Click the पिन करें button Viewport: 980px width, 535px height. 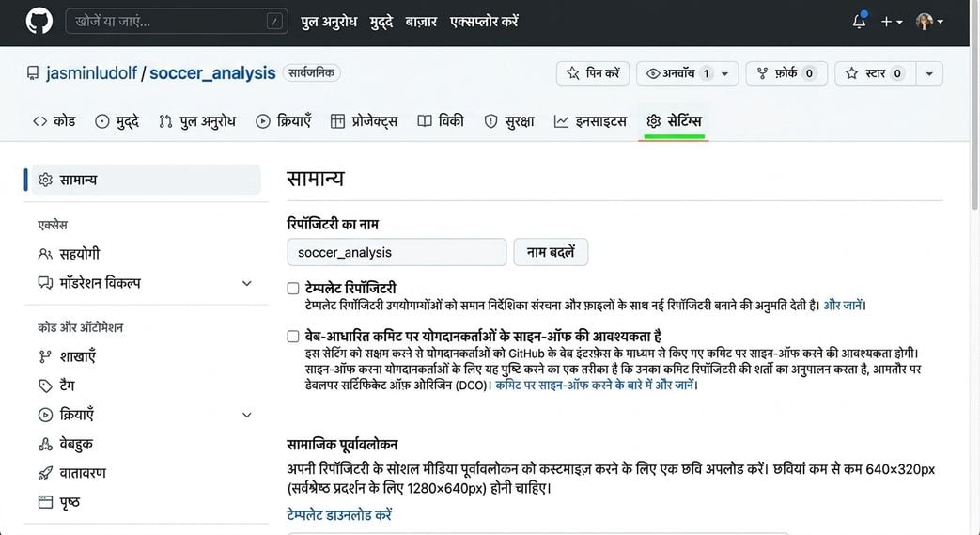tap(593, 73)
